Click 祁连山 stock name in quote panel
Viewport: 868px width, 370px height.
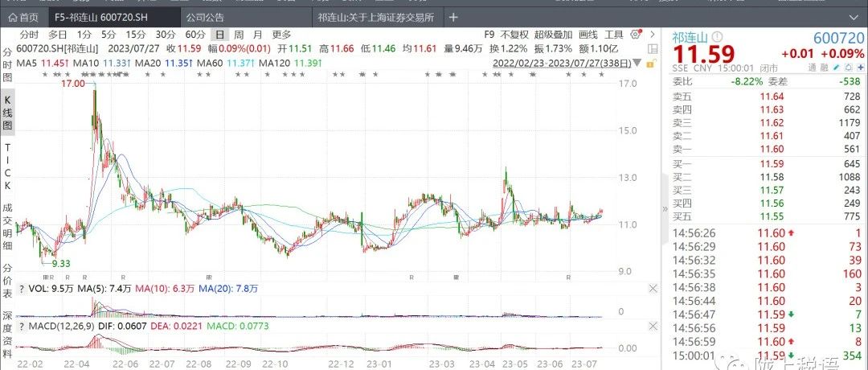[x=690, y=38]
